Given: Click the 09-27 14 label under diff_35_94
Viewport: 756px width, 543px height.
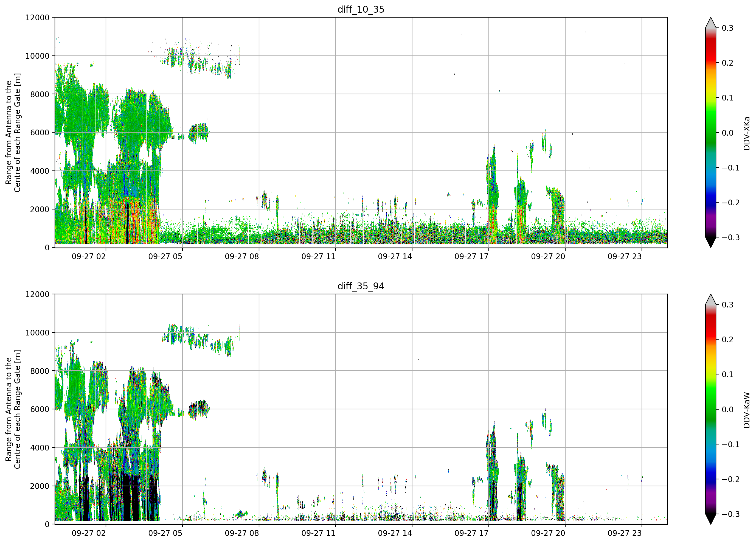Looking at the screenshot, I should (395, 533).
